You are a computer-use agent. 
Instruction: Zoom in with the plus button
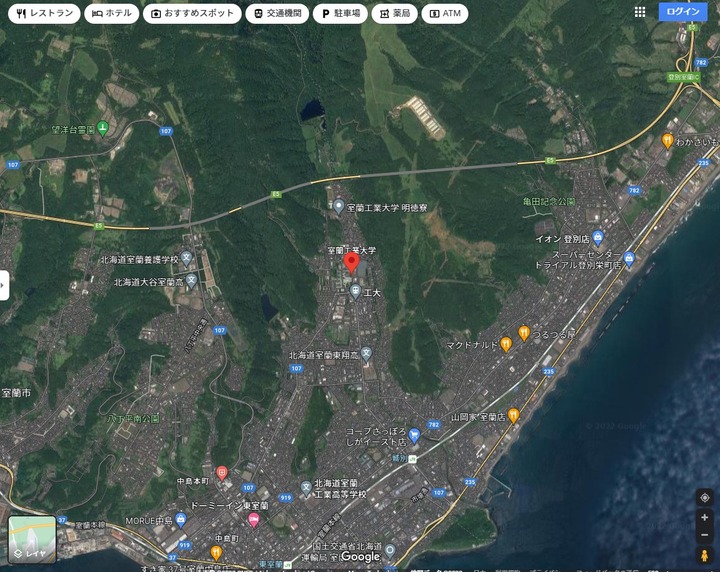pos(704,517)
